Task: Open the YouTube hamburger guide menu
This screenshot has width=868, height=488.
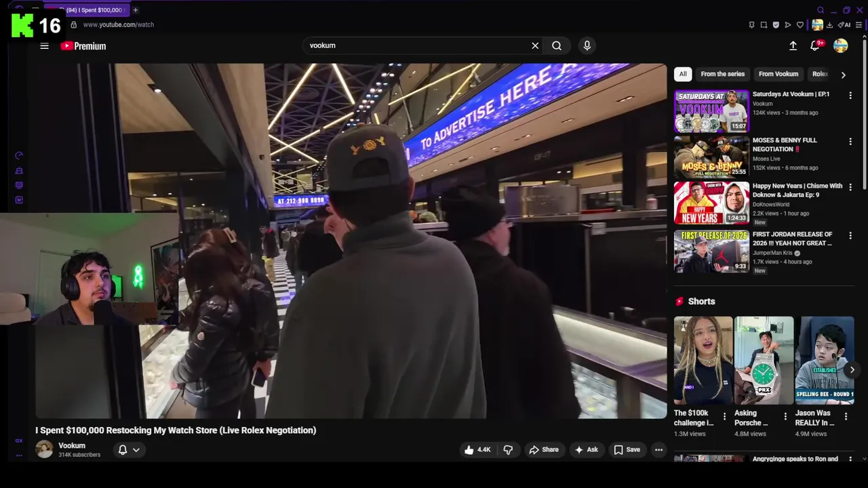Action: (44, 46)
